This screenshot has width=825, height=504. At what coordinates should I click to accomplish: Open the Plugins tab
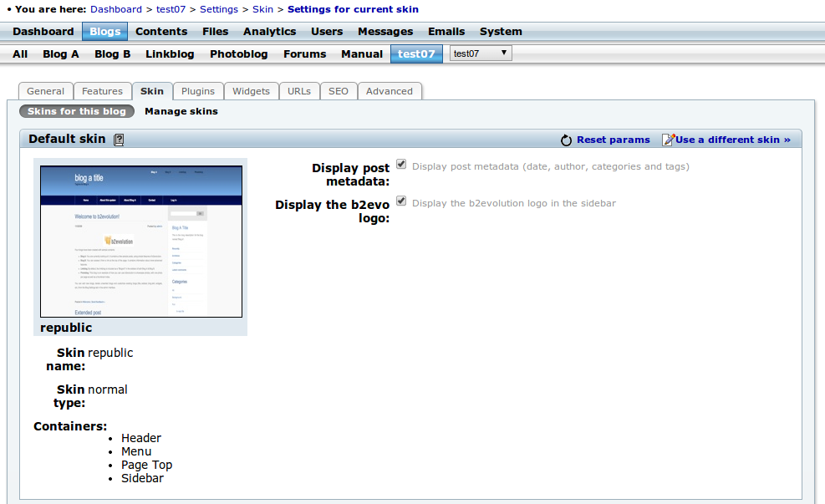point(198,91)
